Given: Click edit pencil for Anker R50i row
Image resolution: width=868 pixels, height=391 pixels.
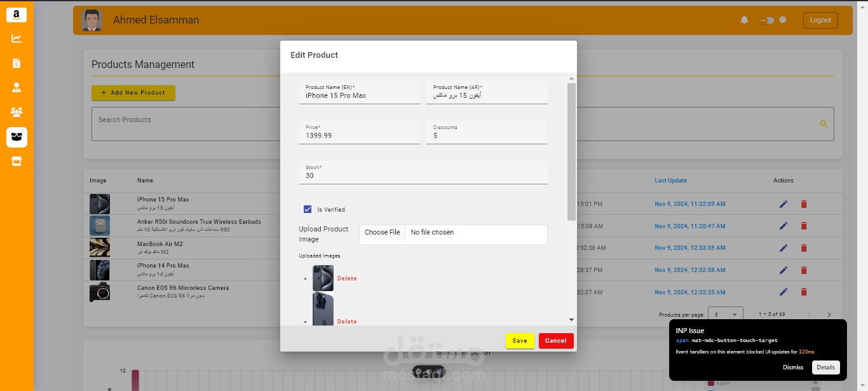Looking at the screenshot, I should pyautogui.click(x=783, y=226).
